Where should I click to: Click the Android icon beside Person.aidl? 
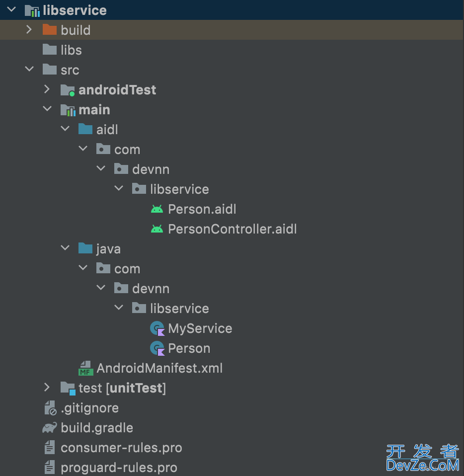click(156, 209)
